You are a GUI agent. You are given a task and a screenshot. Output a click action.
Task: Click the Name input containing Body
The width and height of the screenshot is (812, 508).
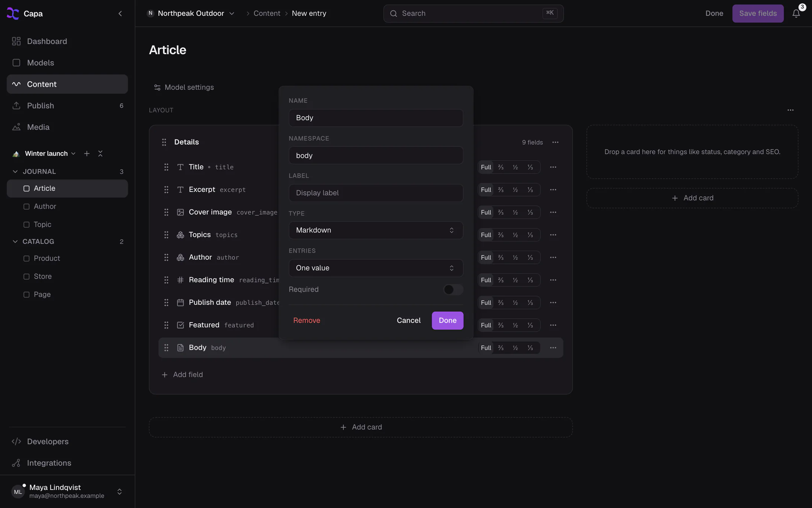376,118
